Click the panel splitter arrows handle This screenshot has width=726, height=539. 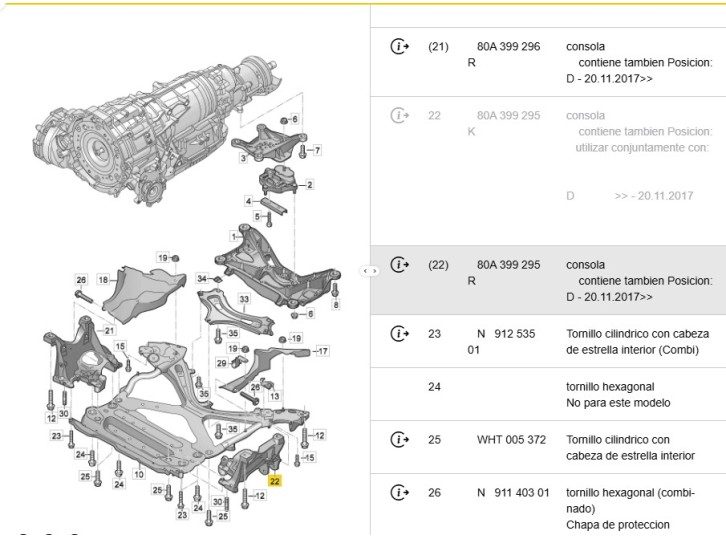[x=369, y=271]
